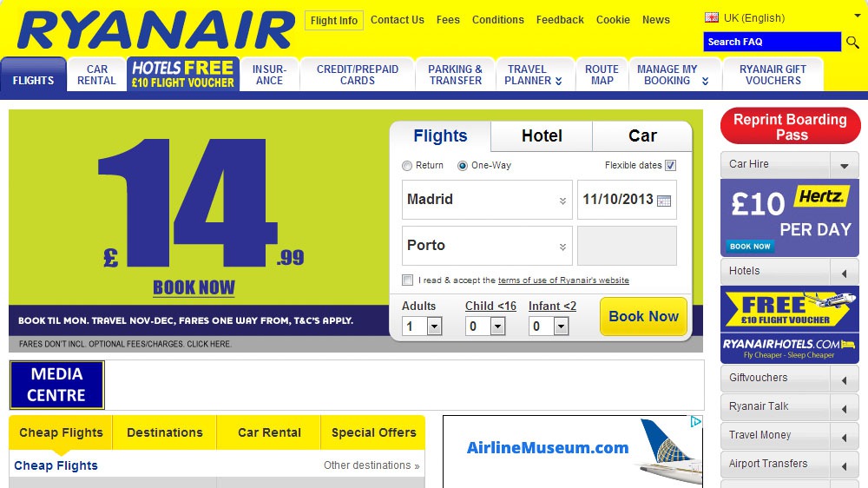The height and width of the screenshot is (488, 868).
Task: Select the Destinations yellow tab
Action: tap(165, 432)
